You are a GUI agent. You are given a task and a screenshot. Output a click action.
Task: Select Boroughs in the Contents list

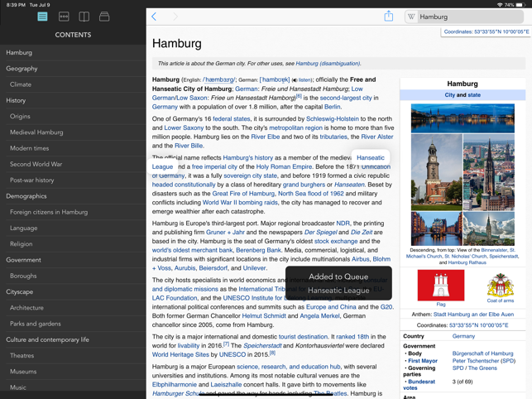pyautogui.click(x=73, y=276)
